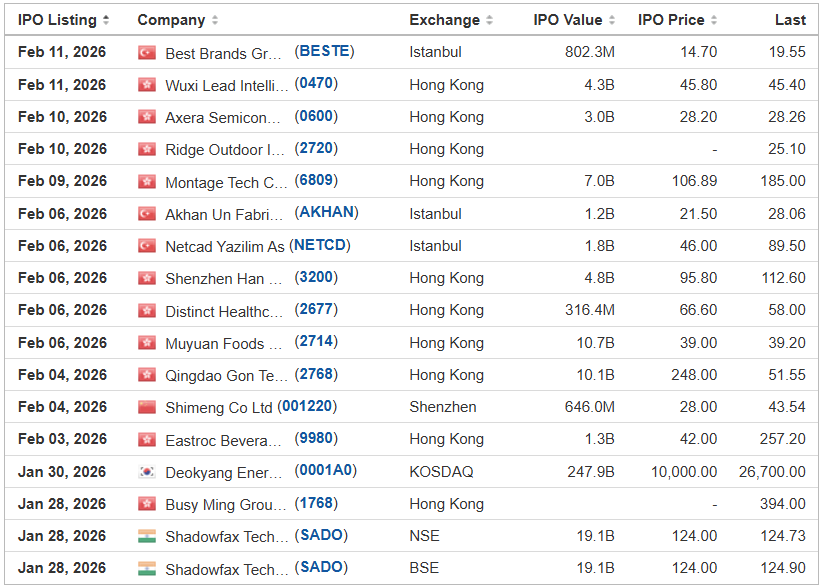Click the KOSDAQ exchange cell

pos(441,471)
